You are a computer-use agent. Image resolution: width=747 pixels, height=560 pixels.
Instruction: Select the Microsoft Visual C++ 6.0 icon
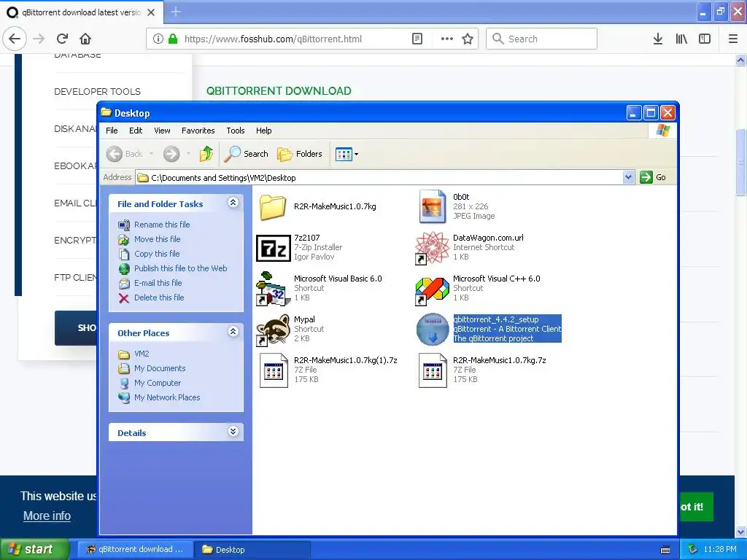432,290
